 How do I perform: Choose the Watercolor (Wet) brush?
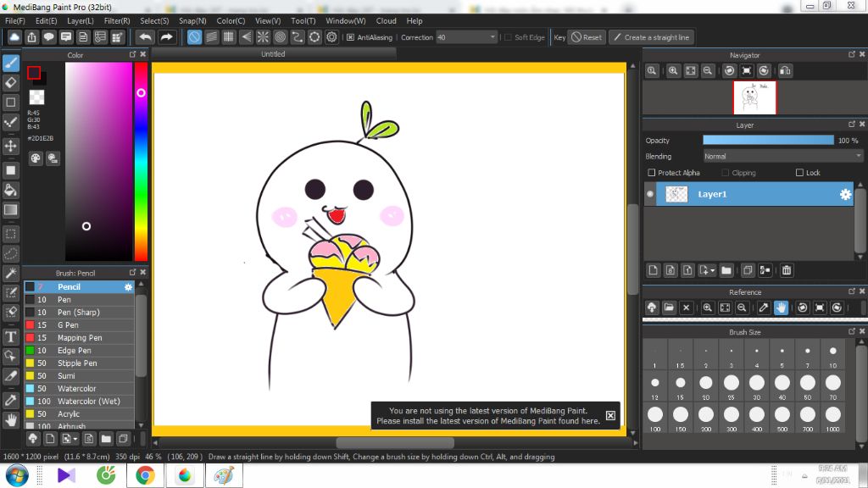(79, 401)
